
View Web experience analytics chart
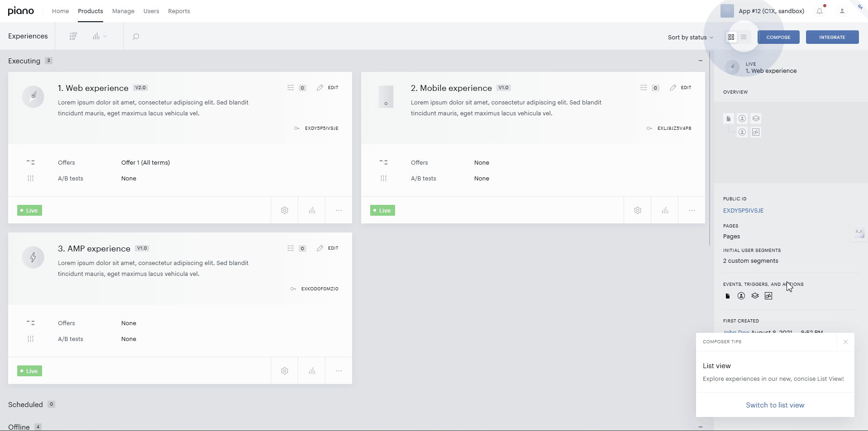[312, 210]
